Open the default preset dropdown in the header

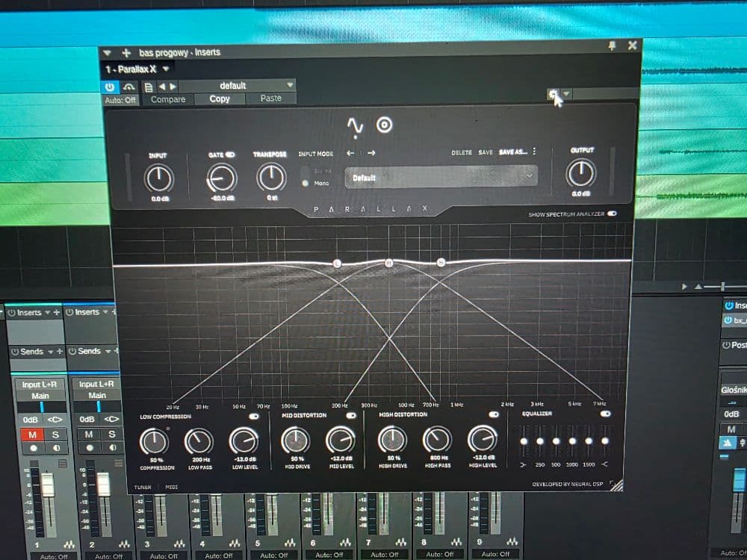point(290,85)
